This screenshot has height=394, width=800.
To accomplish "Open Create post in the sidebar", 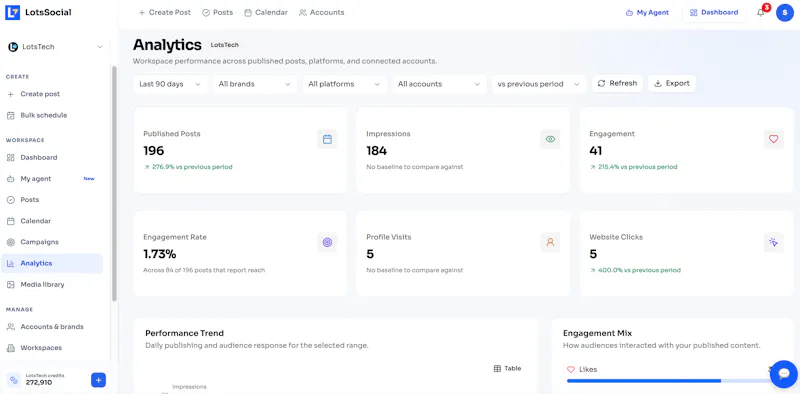I will click(x=52, y=94).
